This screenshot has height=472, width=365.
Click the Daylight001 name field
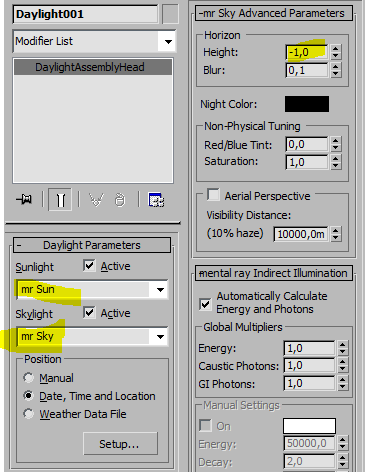[x=85, y=14]
